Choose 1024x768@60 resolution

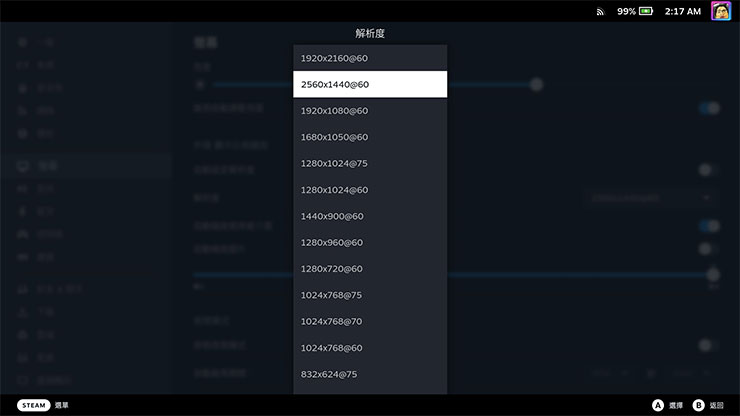pos(370,348)
